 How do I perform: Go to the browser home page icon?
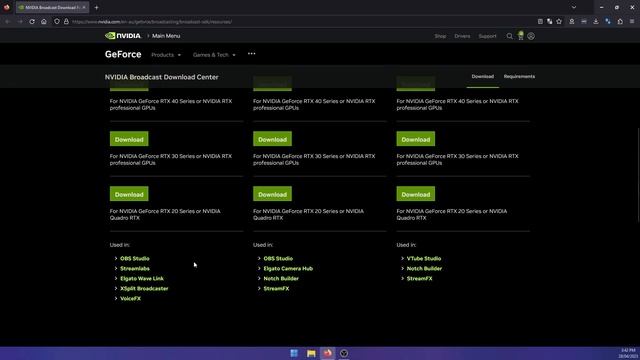pos(44,22)
